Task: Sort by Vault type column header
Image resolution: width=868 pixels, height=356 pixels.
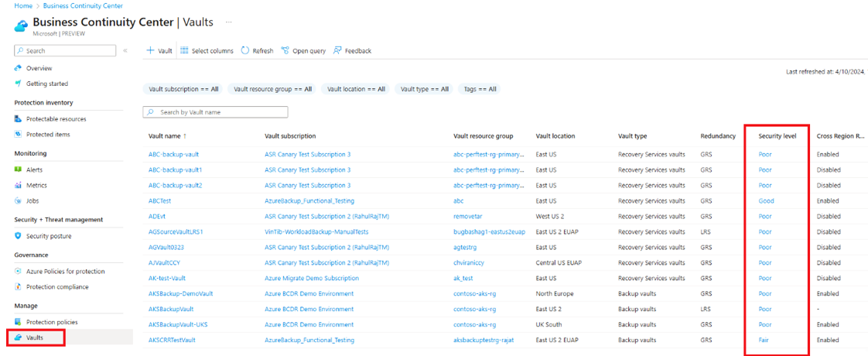Action: [x=633, y=135]
